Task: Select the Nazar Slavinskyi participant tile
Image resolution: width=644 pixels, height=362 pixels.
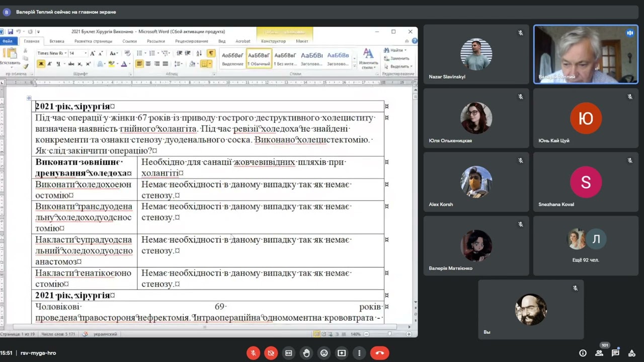Action: 476,54
